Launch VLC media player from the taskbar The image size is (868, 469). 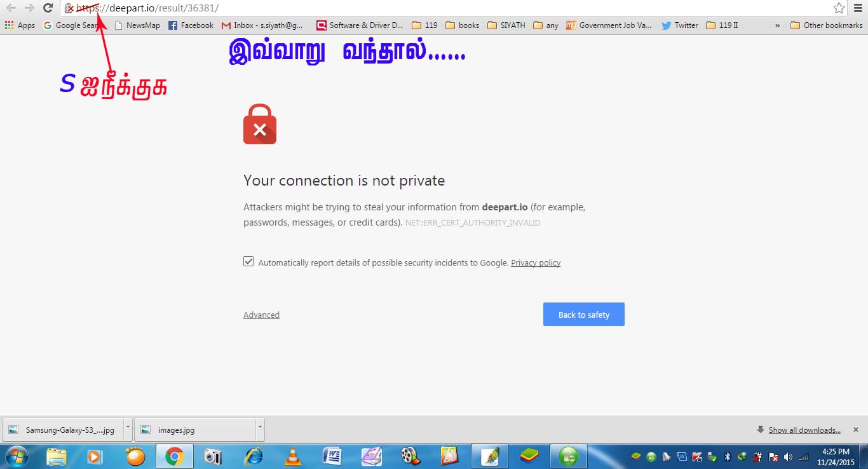292,456
